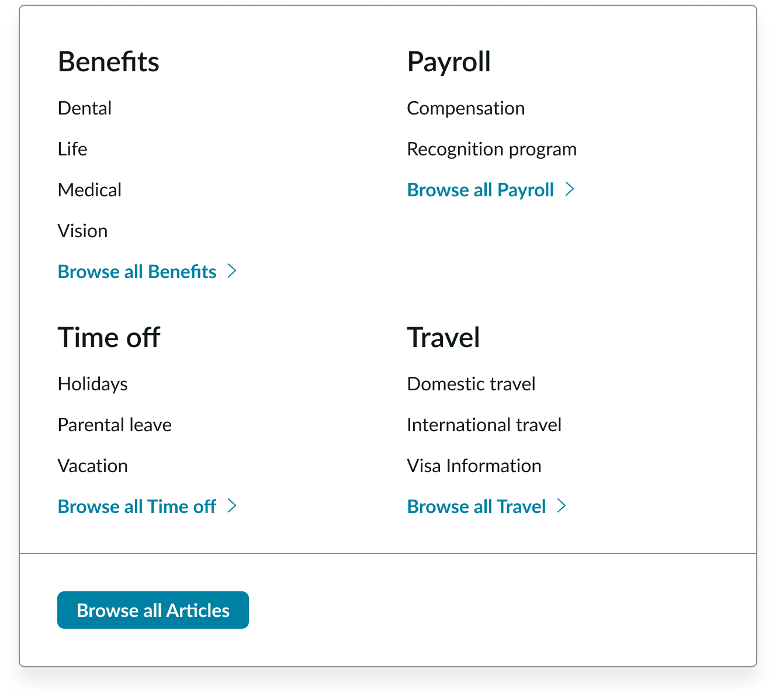Screen dimensions: 776x700
Task: Select the Vision menu item
Action: tap(82, 231)
